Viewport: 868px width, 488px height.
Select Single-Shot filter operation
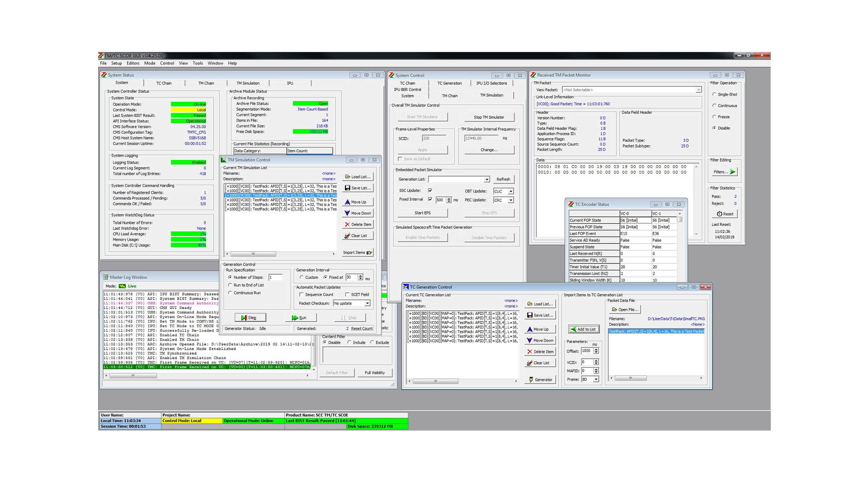(714, 94)
